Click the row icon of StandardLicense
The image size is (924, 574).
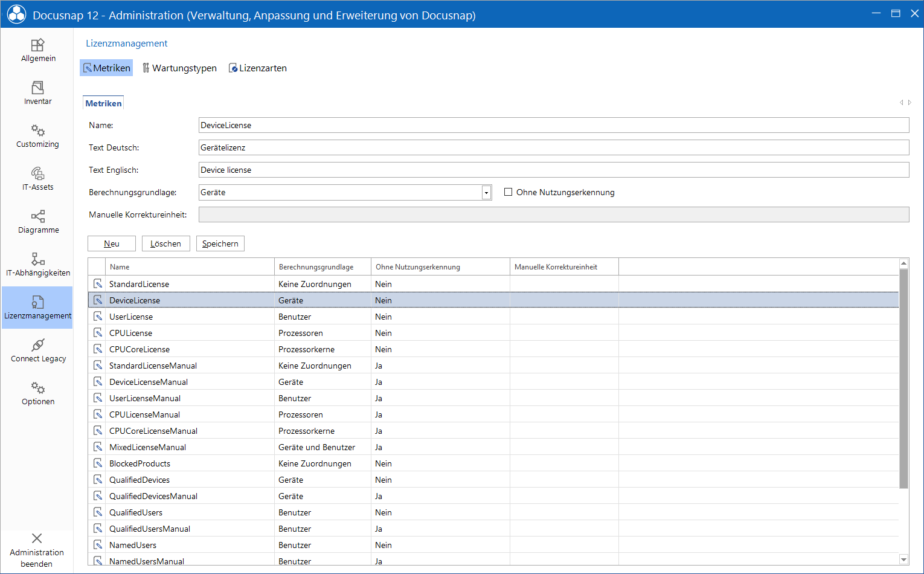click(98, 283)
